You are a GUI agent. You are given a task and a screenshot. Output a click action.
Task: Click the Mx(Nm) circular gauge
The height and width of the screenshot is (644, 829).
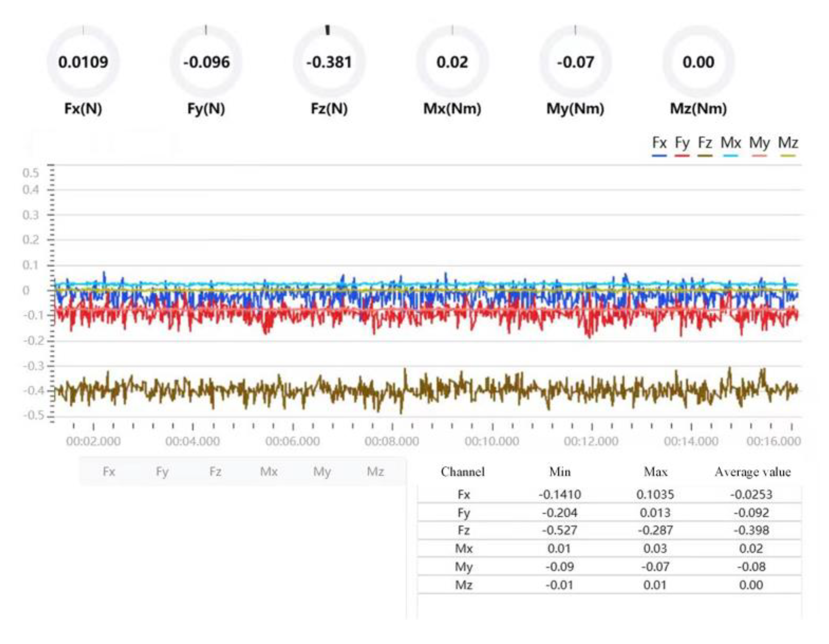(452, 62)
